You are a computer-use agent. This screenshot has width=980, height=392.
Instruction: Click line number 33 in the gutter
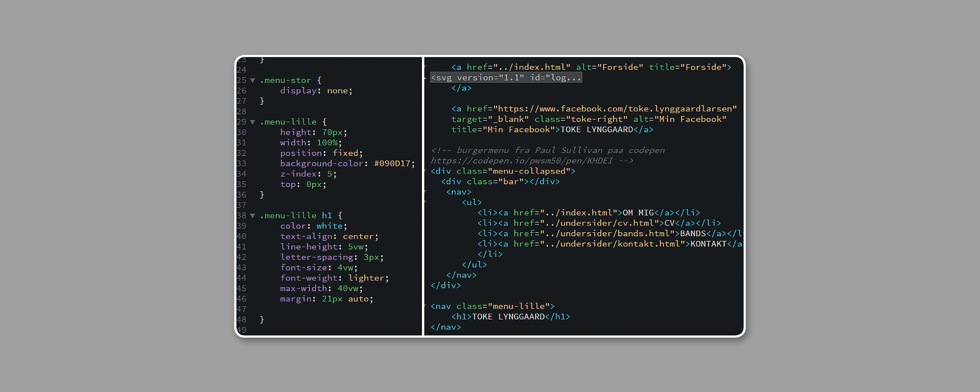(242, 164)
